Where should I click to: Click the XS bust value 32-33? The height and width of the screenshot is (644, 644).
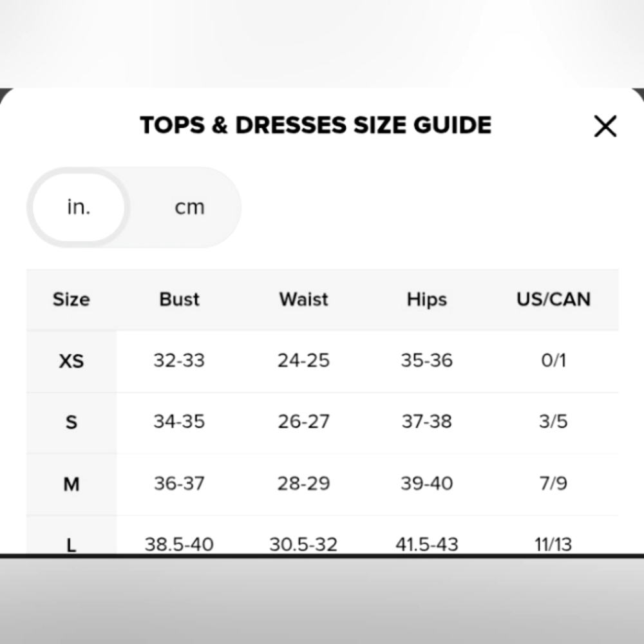179,360
